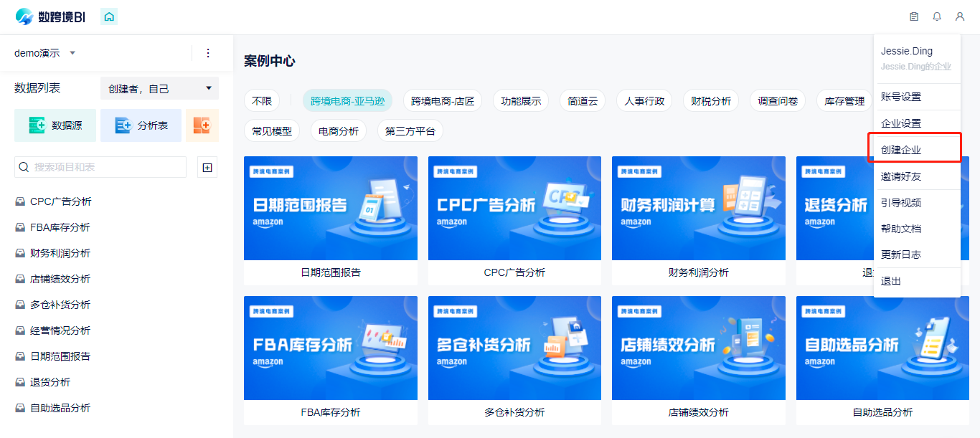Open the clipboard notes icon at top right

tap(914, 16)
